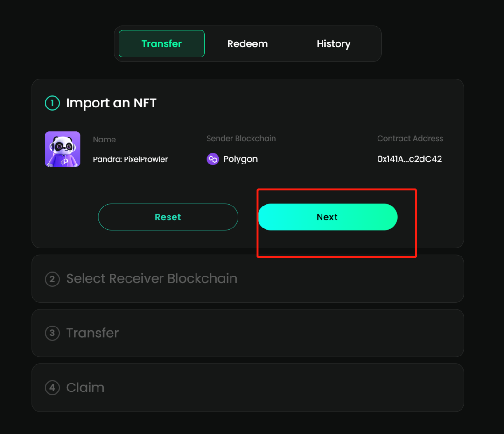Click the Pandra PixelProwler NFT thumbnail
504x434 pixels.
coord(63,149)
